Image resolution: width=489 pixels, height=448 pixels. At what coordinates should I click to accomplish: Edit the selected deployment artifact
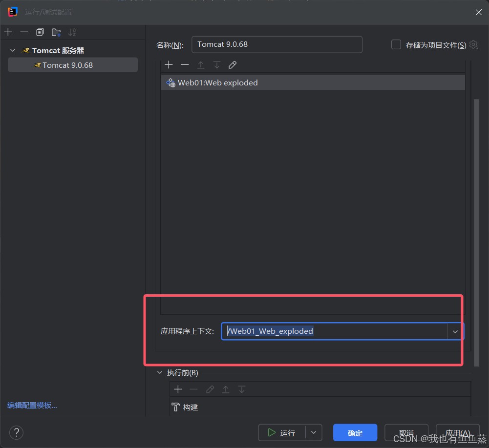[x=233, y=65]
